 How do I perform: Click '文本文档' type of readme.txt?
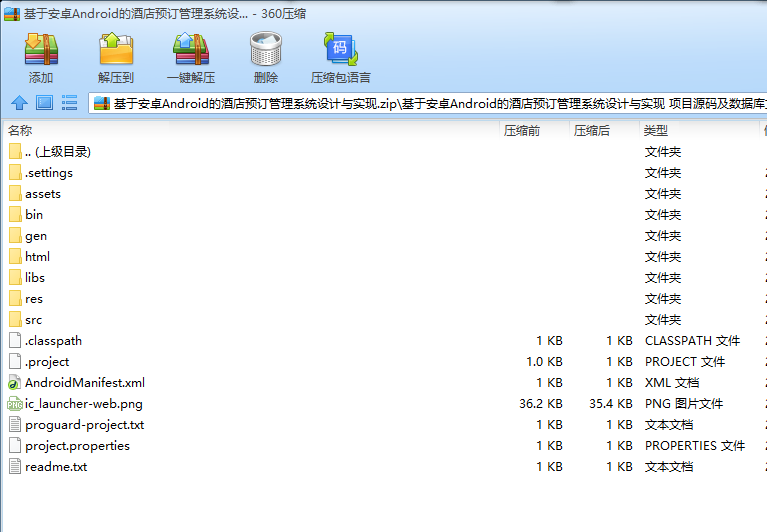669,467
